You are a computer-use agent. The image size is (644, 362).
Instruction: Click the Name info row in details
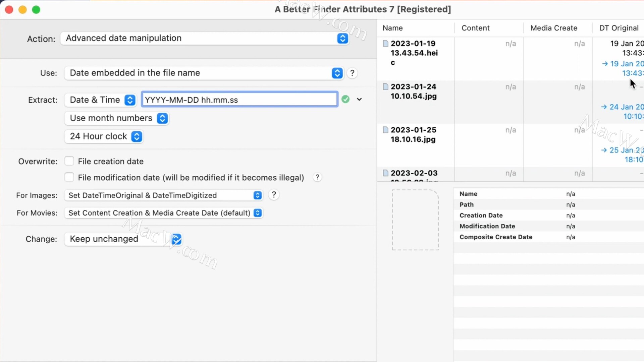(x=549, y=194)
